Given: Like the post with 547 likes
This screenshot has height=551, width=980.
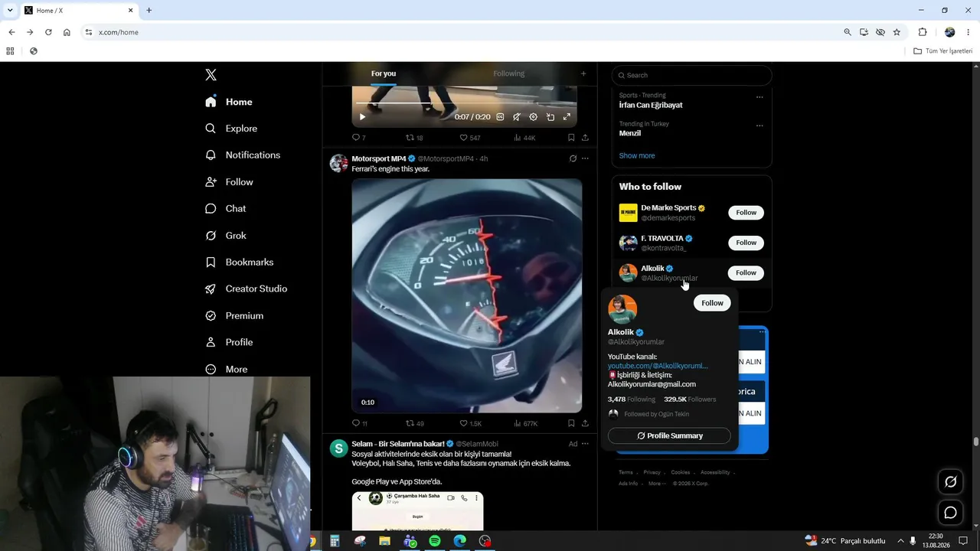Looking at the screenshot, I should [469, 138].
